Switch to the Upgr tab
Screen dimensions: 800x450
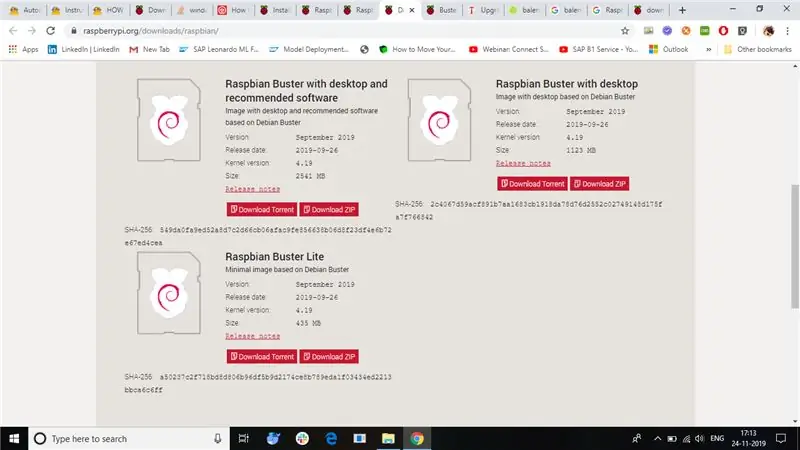(483, 10)
